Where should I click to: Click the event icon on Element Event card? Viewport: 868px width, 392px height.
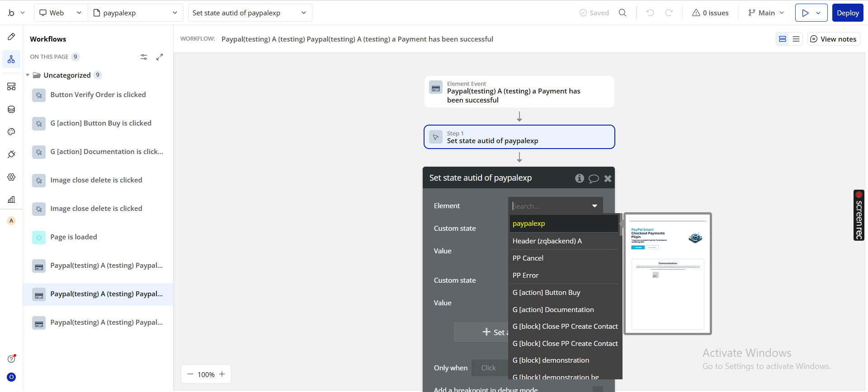click(x=436, y=89)
